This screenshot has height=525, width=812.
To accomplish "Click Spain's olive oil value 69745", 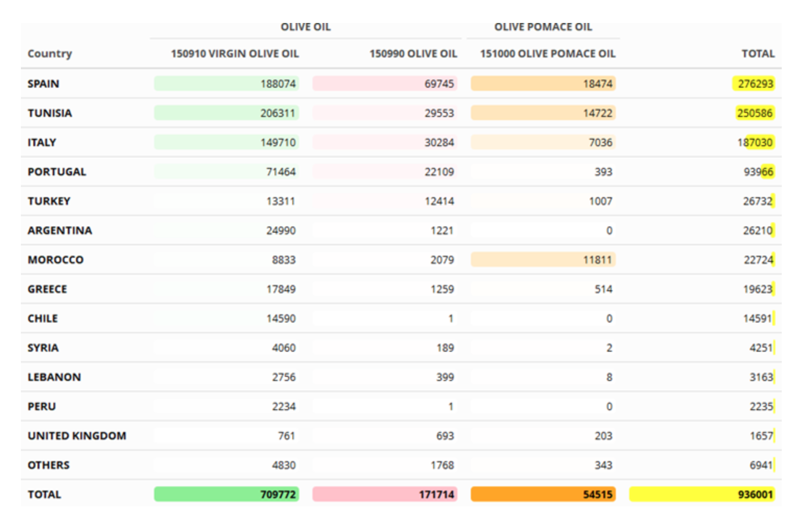I will coord(438,84).
